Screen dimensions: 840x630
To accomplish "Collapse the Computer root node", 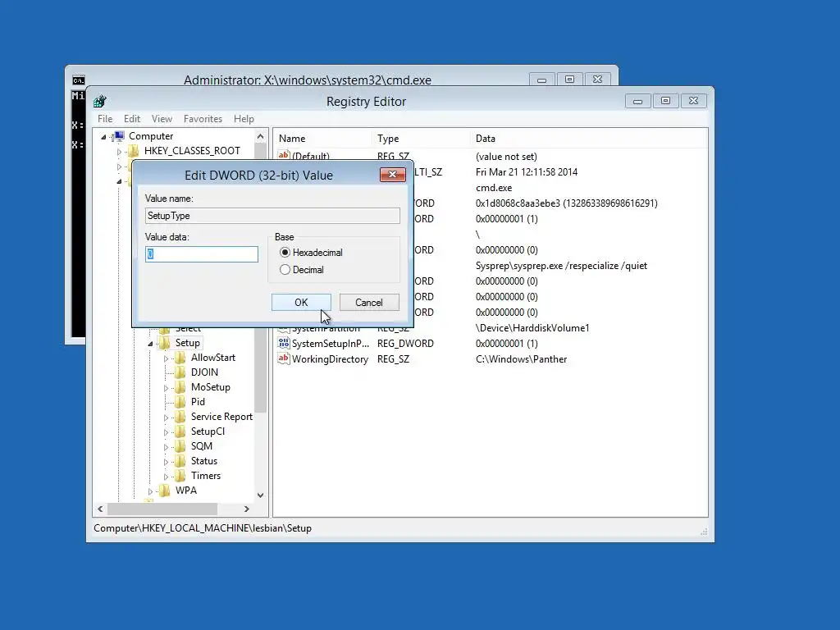I will (103, 137).
